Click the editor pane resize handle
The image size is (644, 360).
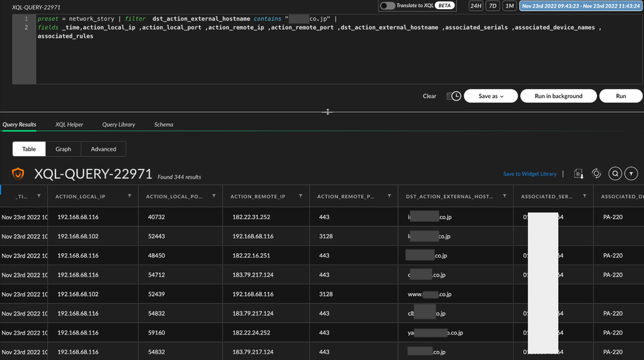(328, 112)
